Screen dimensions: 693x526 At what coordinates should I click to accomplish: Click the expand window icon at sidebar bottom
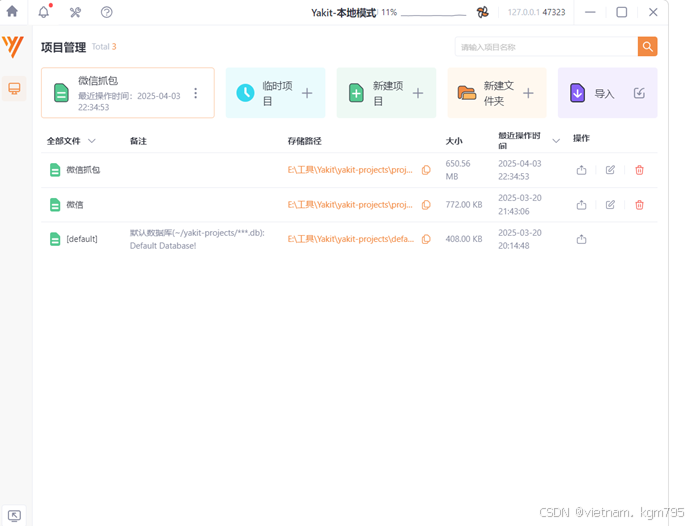coord(14,515)
